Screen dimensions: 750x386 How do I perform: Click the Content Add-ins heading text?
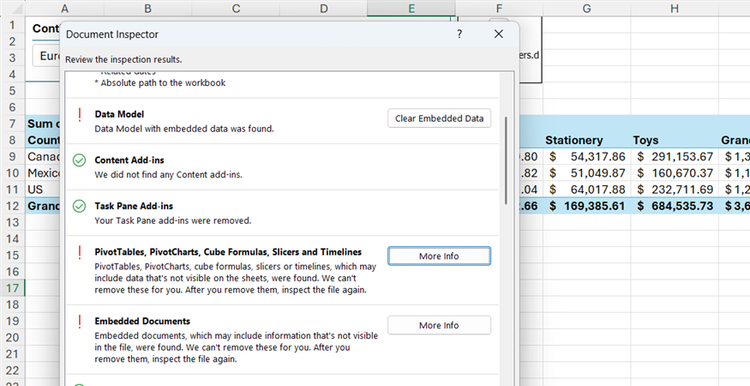tap(129, 160)
